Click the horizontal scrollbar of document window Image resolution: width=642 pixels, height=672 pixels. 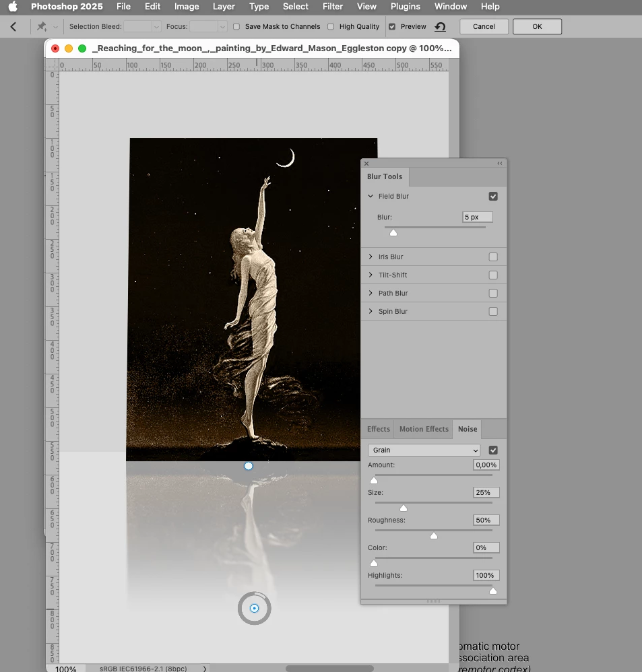tap(329, 669)
